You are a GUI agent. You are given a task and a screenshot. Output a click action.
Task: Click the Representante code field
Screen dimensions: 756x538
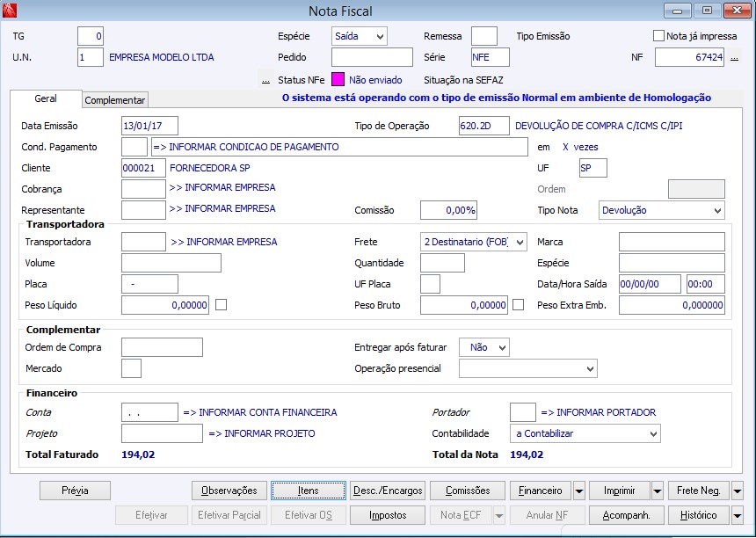pos(143,210)
